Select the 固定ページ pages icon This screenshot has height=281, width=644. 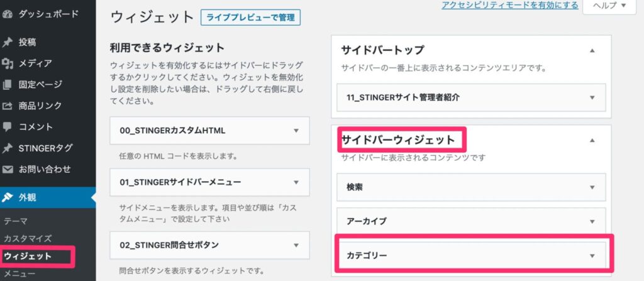point(7,85)
